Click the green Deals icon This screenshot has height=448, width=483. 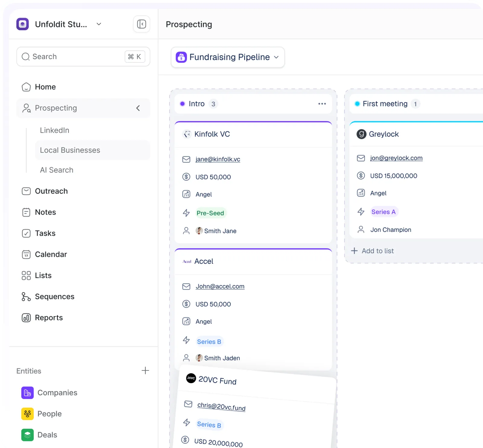[x=27, y=435]
